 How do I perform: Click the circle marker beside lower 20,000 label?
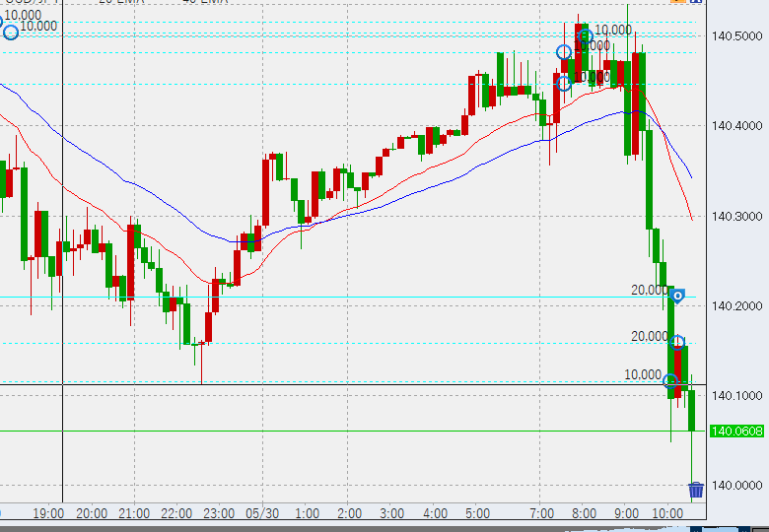[677, 342]
